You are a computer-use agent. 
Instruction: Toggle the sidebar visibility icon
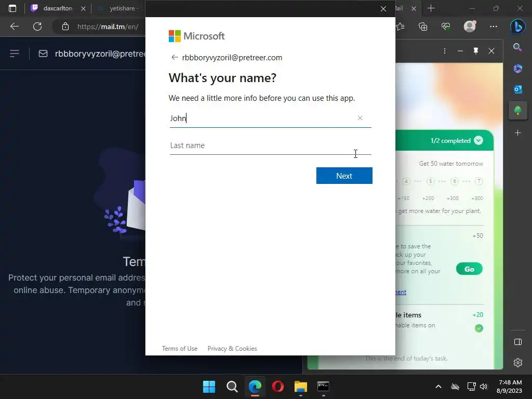tap(518, 342)
